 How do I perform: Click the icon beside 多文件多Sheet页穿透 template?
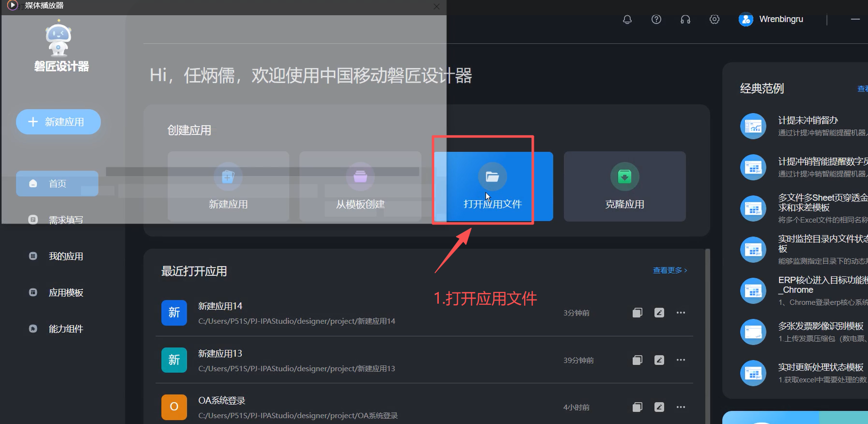[753, 208]
